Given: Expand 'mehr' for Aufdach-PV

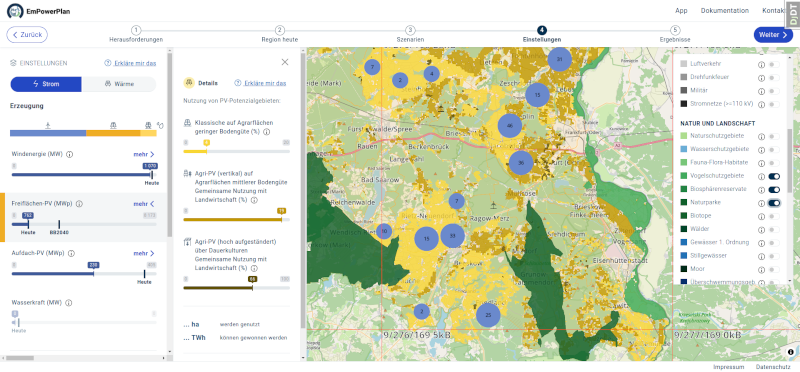Looking at the screenshot, I should click(x=144, y=253).
